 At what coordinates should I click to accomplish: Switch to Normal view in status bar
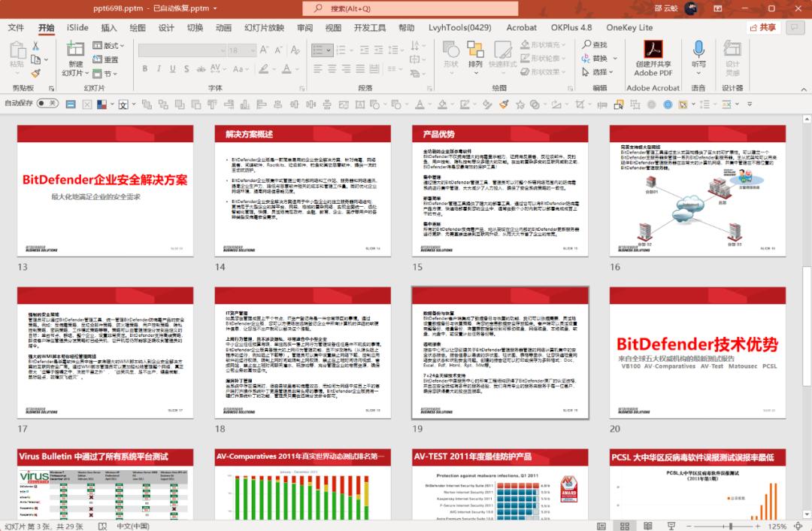(601, 526)
